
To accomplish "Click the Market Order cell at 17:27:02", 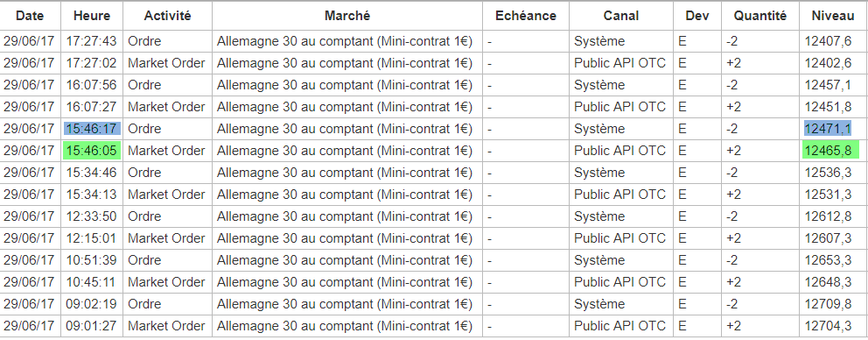I will click(166, 63).
